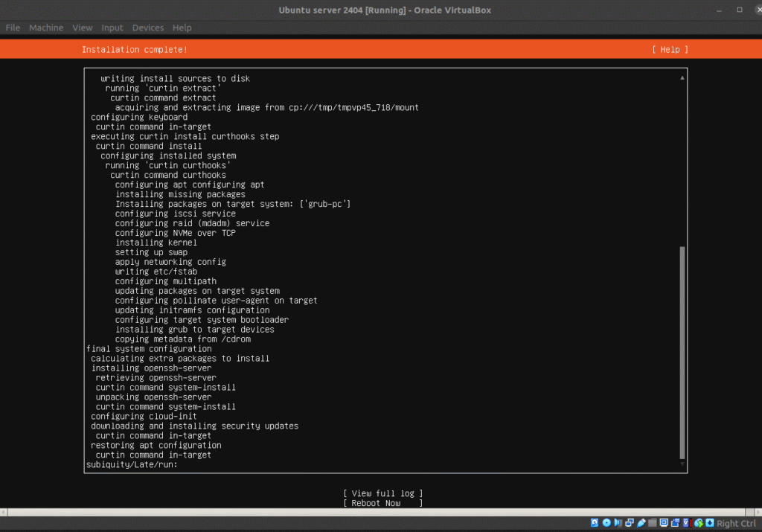762x532 pixels.
Task: Open the File menu
Action: click(13, 28)
